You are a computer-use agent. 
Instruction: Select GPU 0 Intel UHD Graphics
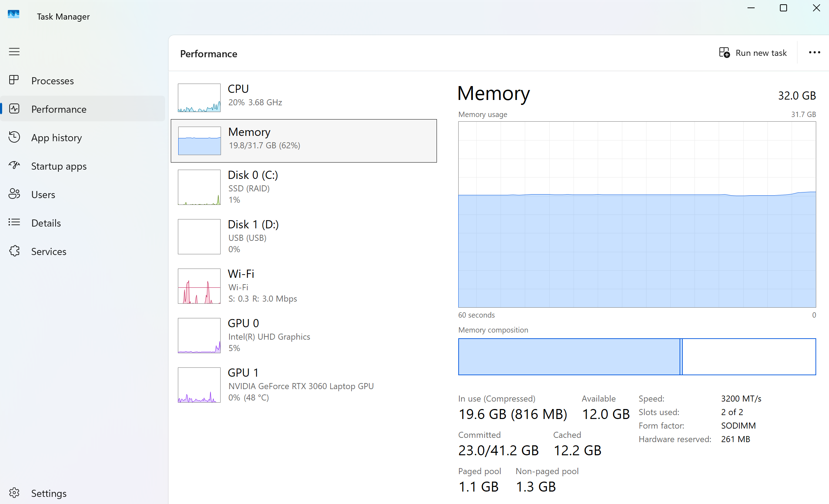click(x=303, y=335)
